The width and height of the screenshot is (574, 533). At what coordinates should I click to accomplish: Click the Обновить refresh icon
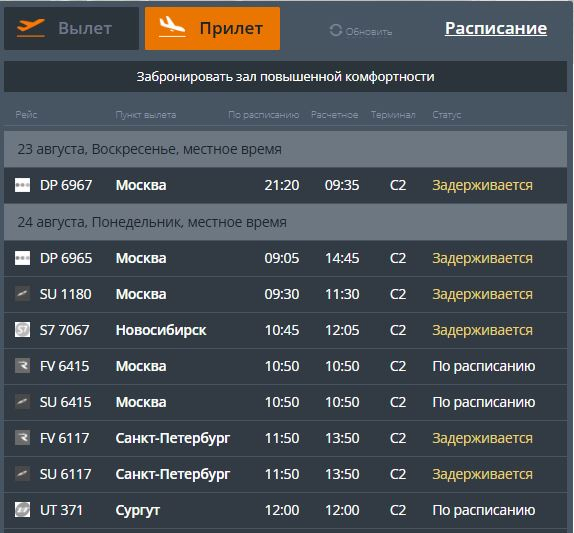pyautogui.click(x=335, y=30)
